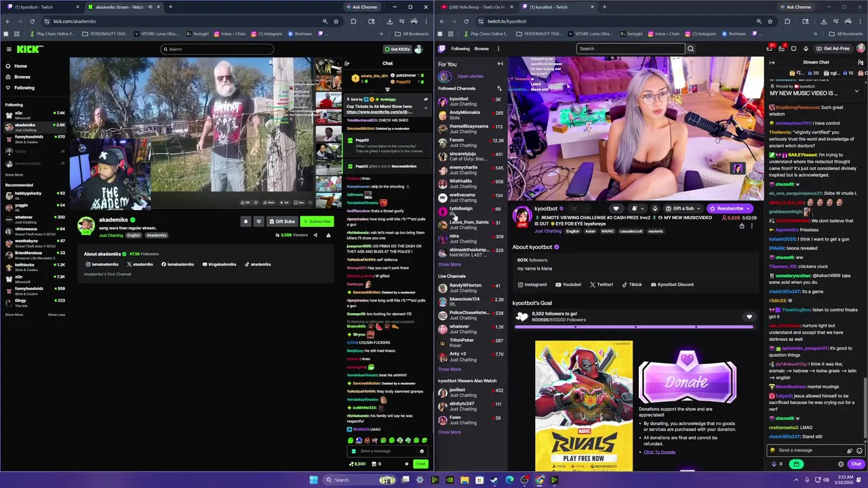Sort Twitch Followed Channels

[x=499, y=88]
